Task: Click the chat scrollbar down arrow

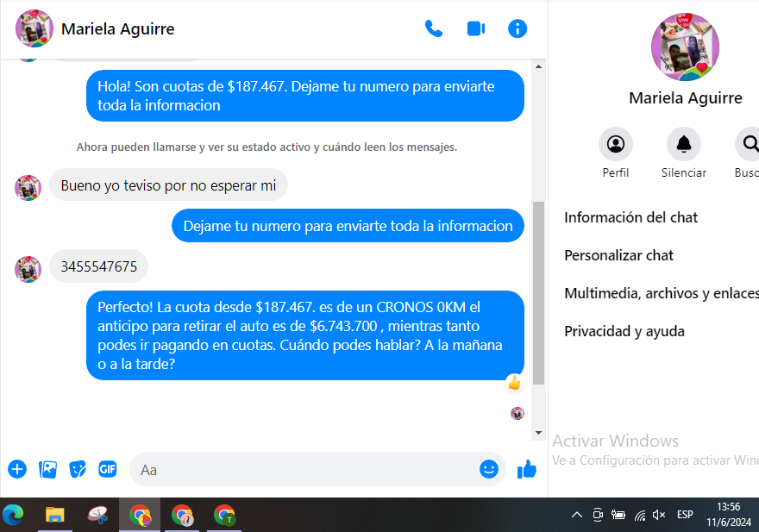Action: (x=539, y=432)
